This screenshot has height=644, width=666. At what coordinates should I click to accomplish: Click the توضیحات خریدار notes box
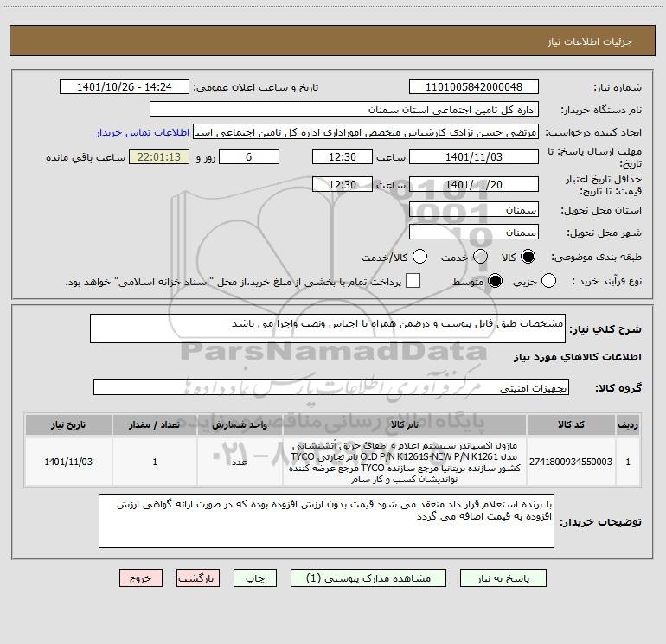tap(326, 521)
